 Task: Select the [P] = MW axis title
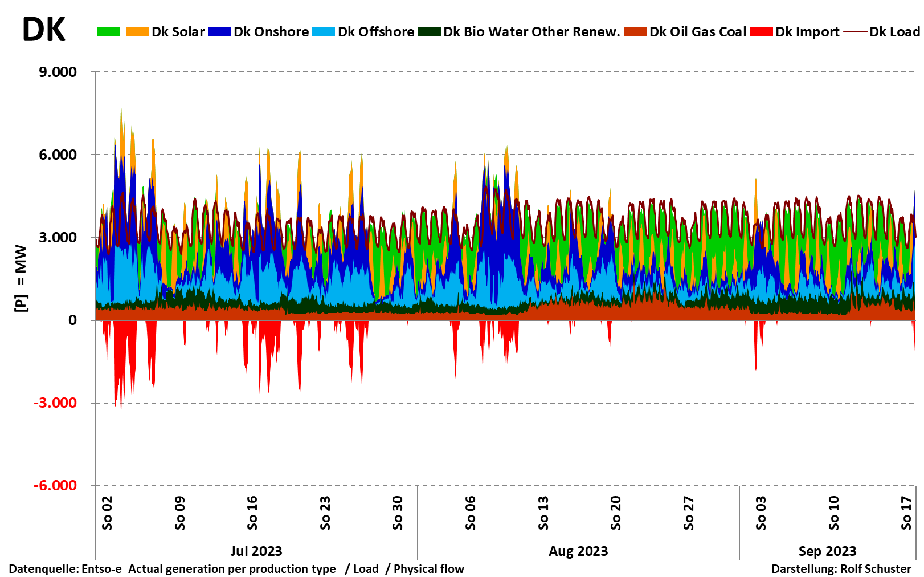click(21, 278)
